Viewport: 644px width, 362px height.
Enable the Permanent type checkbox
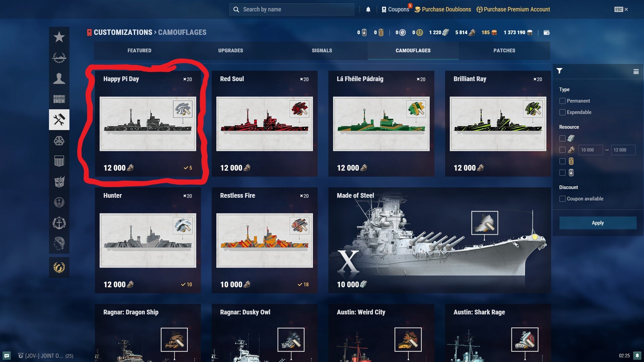pyautogui.click(x=562, y=101)
